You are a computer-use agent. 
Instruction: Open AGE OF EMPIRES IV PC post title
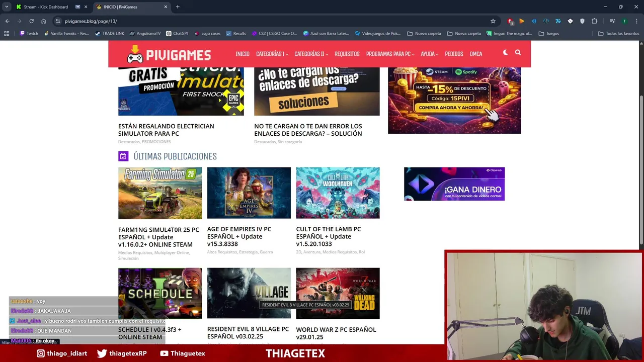[x=239, y=236]
